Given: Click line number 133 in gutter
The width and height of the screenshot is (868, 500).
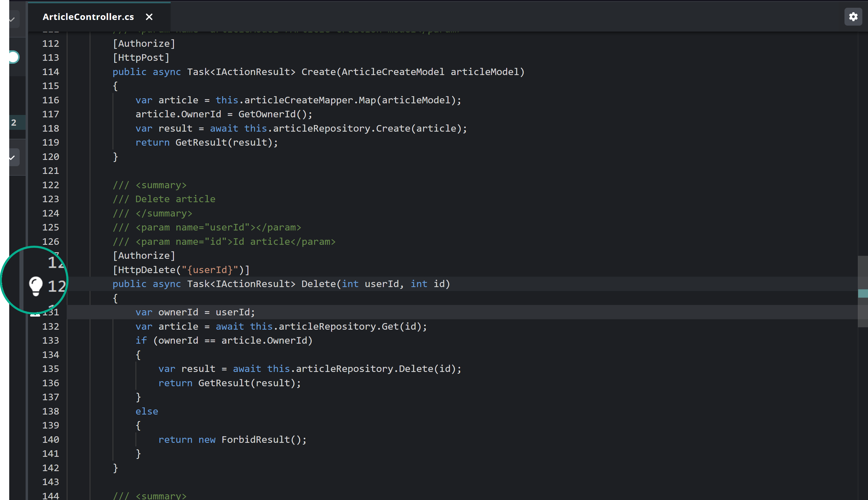Looking at the screenshot, I should (x=51, y=340).
